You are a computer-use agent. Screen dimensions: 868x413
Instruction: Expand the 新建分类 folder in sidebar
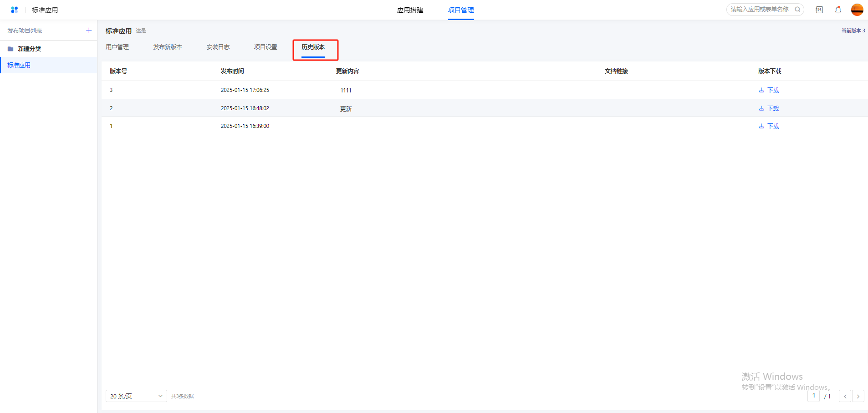pyautogui.click(x=29, y=49)
